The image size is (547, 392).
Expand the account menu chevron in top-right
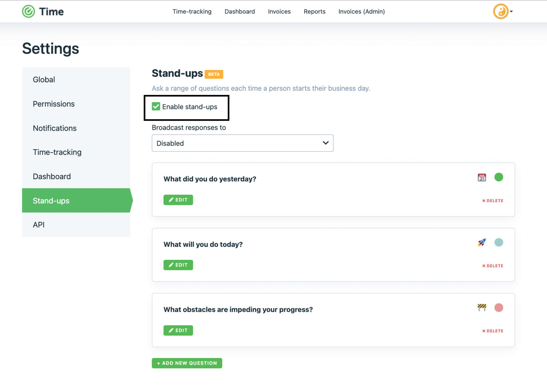coord(511,11)
